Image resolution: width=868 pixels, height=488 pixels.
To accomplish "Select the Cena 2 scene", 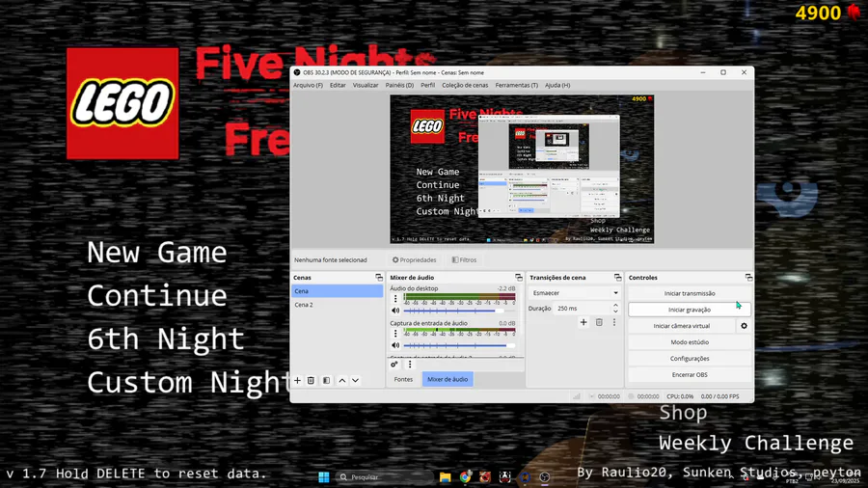I will pyautogui.click(x=337, y=305).
